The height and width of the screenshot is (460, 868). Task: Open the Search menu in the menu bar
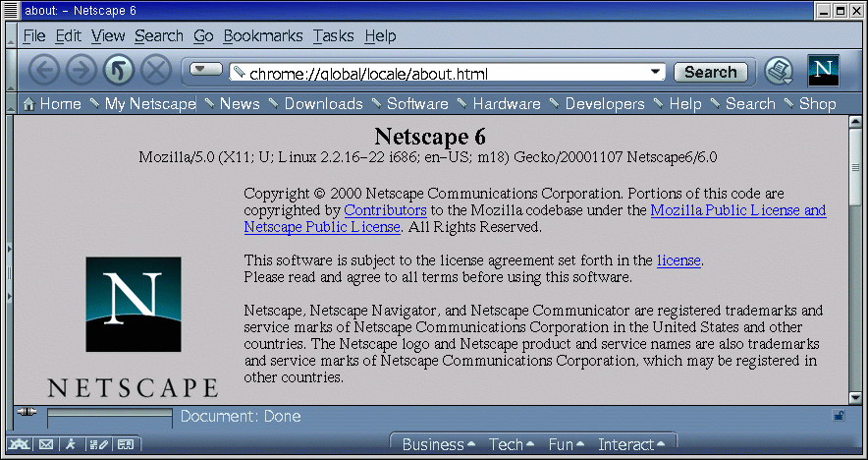pyautogui.click(x=159, y=36)
